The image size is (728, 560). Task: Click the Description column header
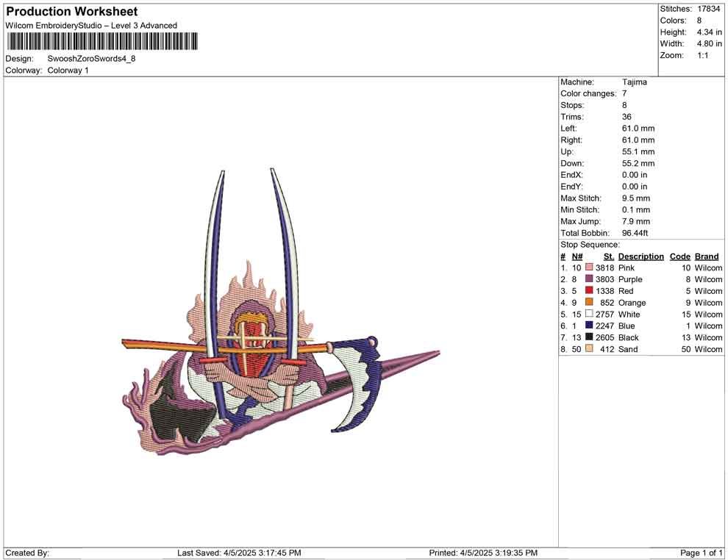640,256
